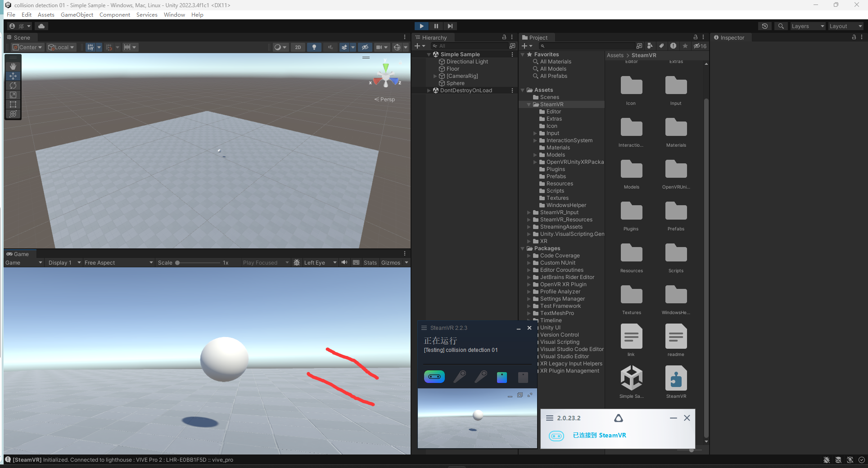Lock the Inspector panel
This screenshot has width=868, height=468.
coord(854,37)
